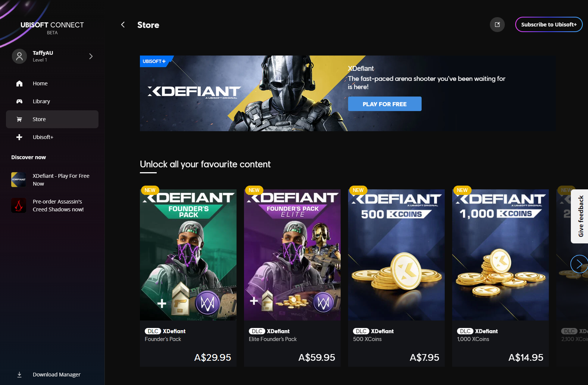Click the Ubisoft+ plus icon
588x385 pixels.
coord(19,137)
